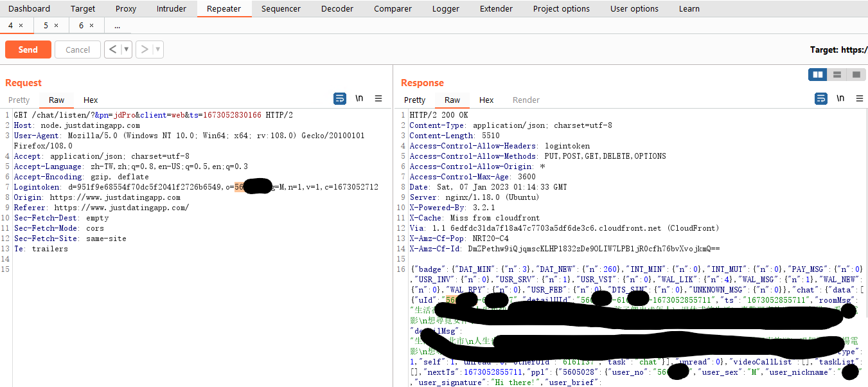This screenshot has width=868, height=387.
Task: Click Content-Length: 5510 response header
Action: tap(454, 136)
